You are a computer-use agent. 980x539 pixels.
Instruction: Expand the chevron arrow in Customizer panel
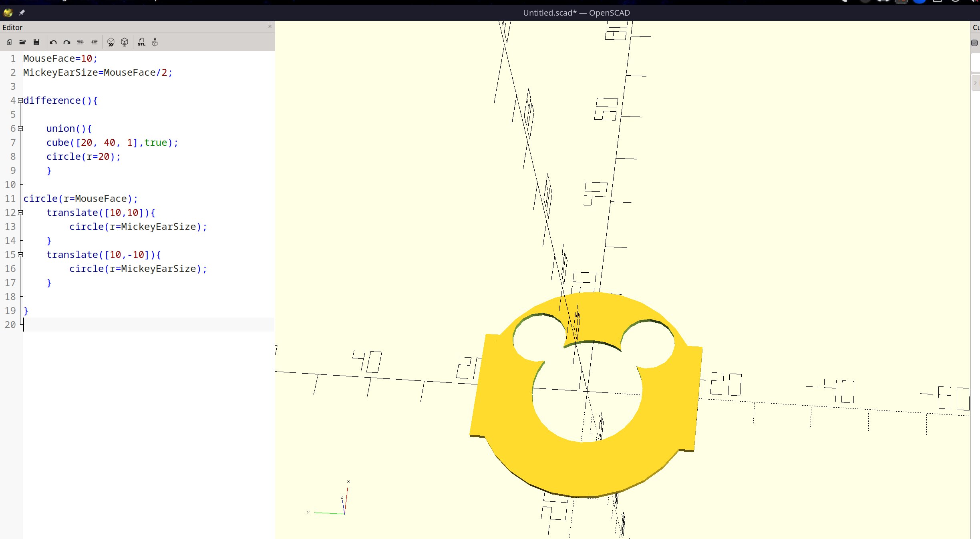975,83
